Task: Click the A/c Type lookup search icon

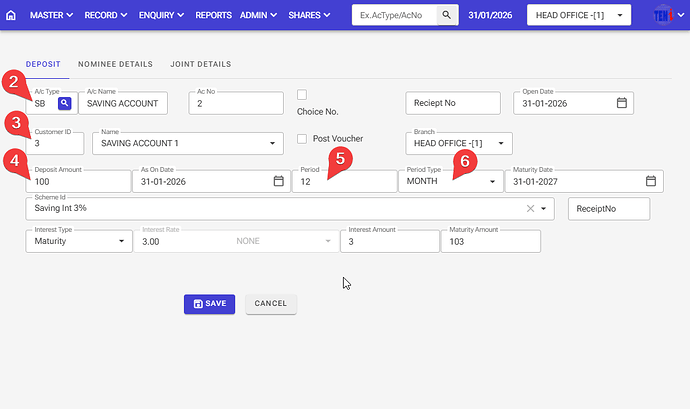Action: [x=65, y=102]
